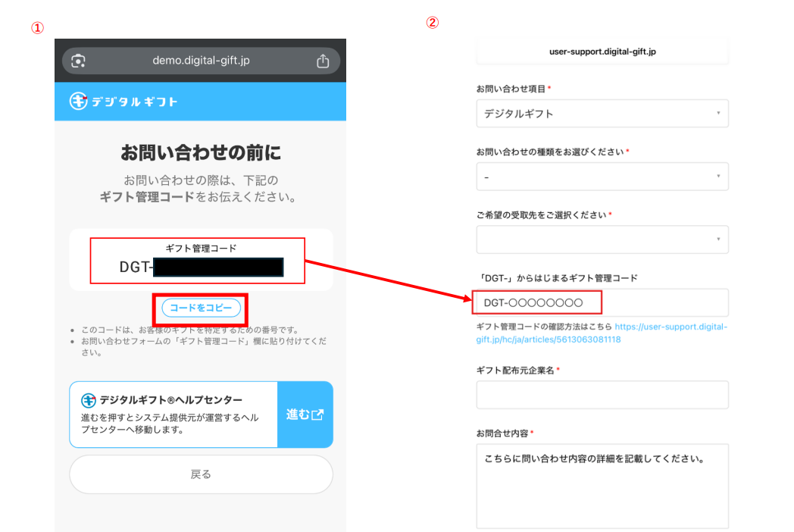Open the user-support.digital-gift.jp article link
794x532 pixels.
pos(602,333)
